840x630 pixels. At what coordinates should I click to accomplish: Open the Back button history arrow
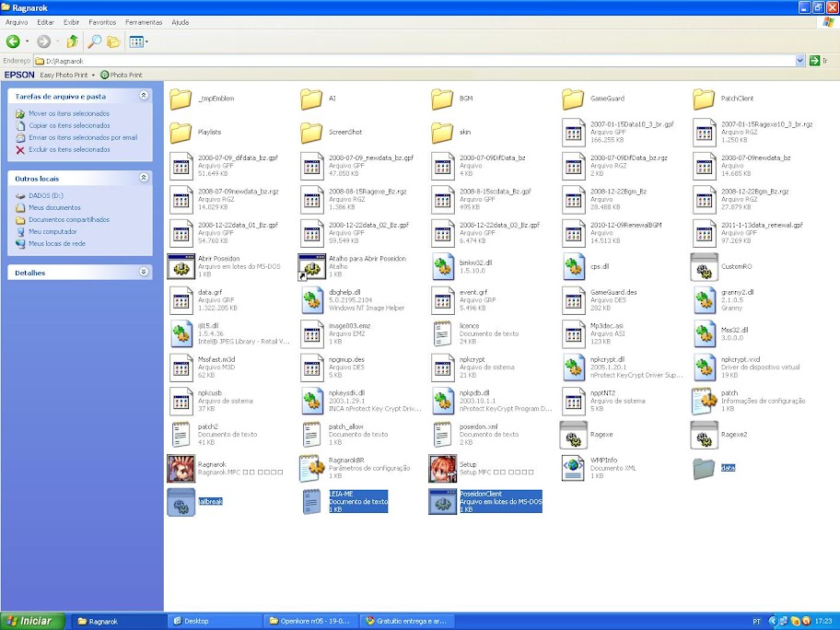[28, 41]
